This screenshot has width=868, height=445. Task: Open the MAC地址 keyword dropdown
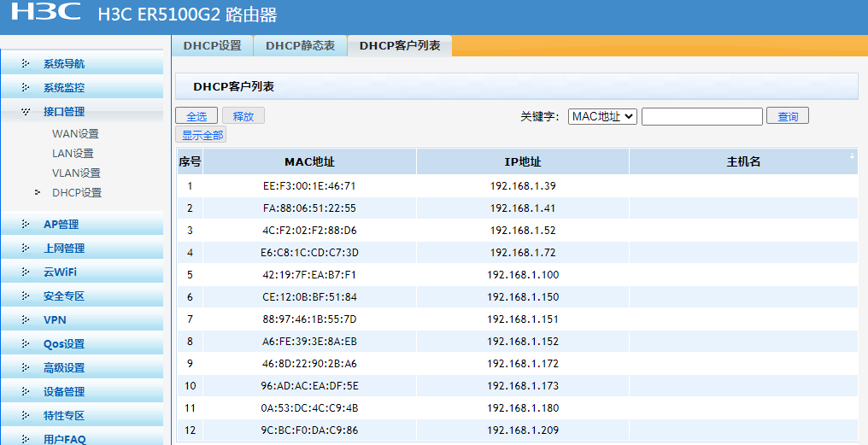point(602,116)
